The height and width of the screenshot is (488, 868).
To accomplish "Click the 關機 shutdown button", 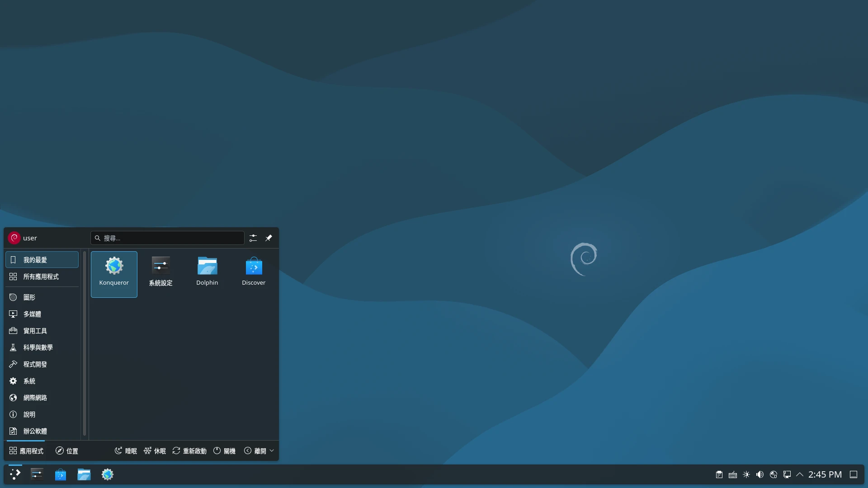I will (x=224, y=451).
